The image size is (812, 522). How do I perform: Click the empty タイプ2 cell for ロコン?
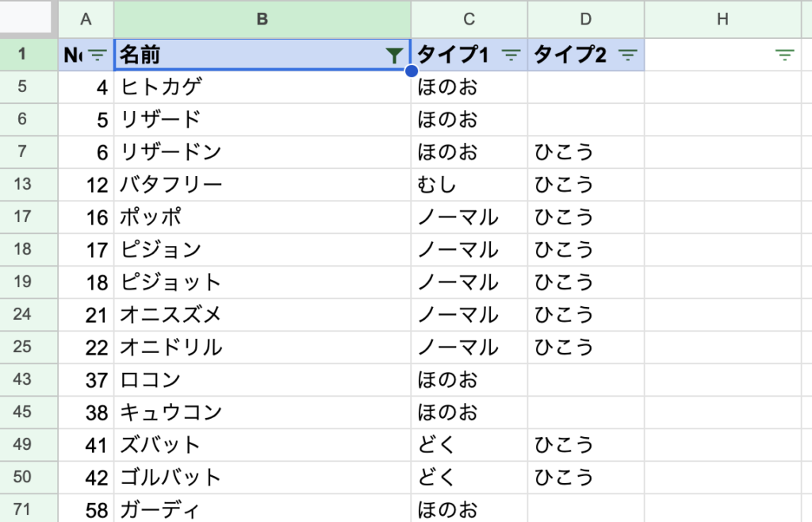coord(586,379)
